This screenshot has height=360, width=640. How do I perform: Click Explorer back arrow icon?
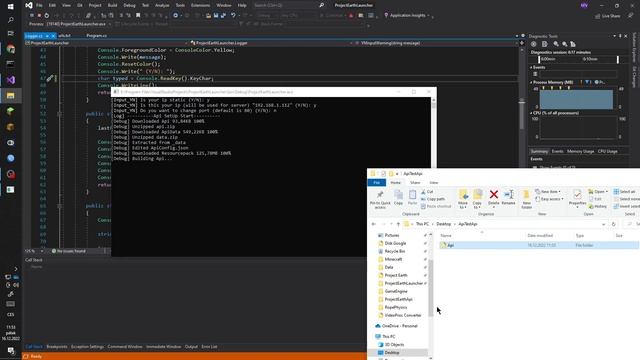coord(373,224)
